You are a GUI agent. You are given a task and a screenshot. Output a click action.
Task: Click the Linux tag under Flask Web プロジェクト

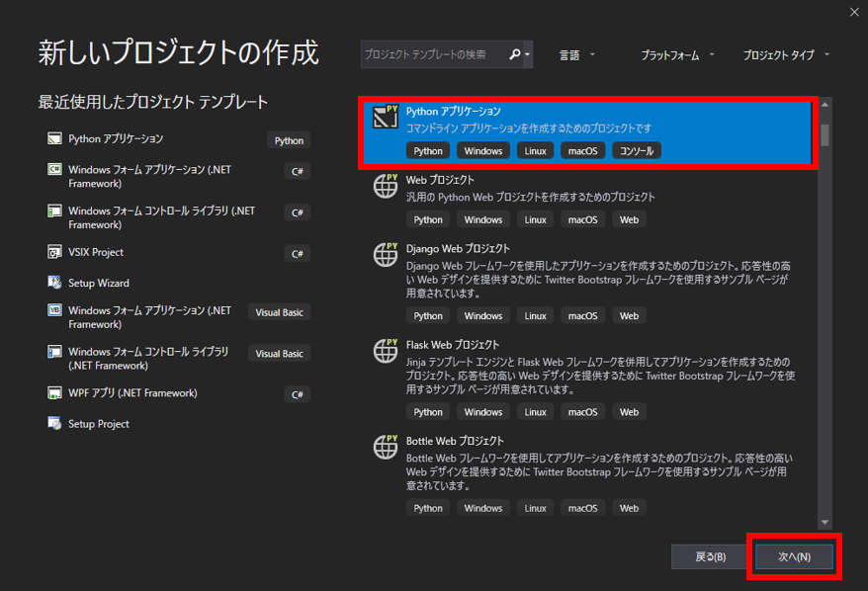point(535,412)
